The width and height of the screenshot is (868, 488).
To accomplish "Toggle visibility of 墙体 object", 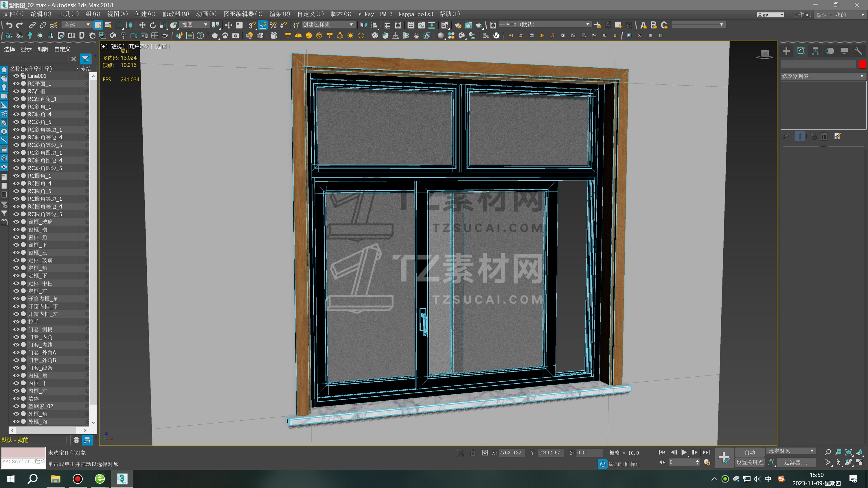I will [16, 398].
